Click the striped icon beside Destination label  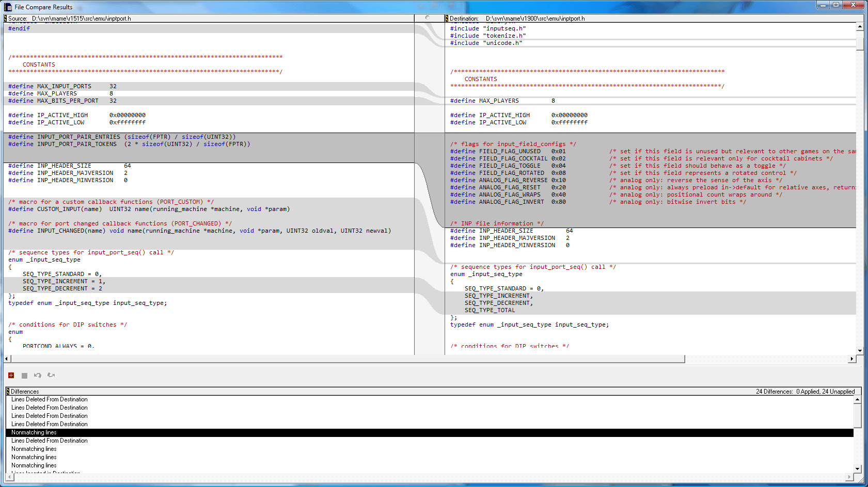pyautogui.click(x=447, y=19)
